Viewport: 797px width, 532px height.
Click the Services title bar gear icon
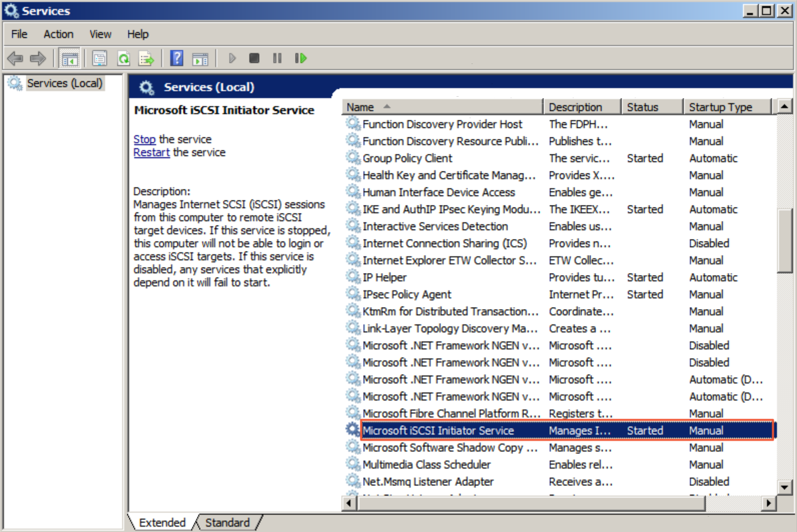click(x=11, y=11)
